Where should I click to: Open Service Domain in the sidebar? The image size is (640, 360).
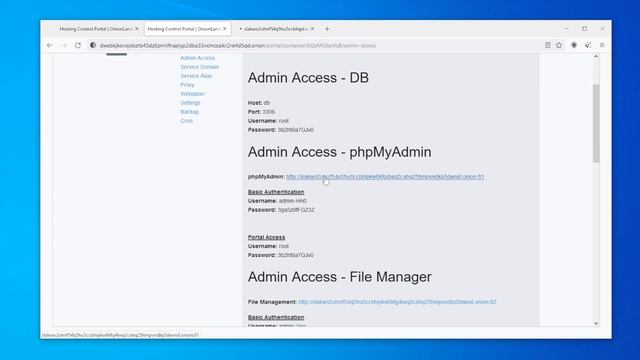tap(200, 67)
